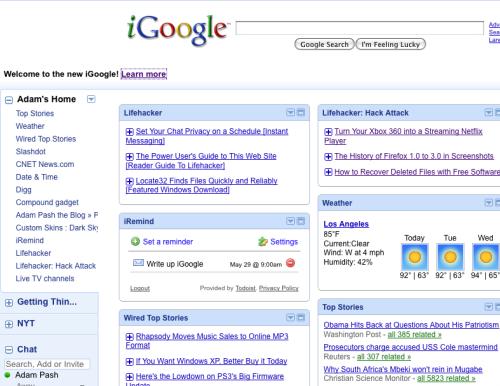Expand the Getting Thin... tab
This screenshot has width=500, height=386.
[x=9, y=302]
